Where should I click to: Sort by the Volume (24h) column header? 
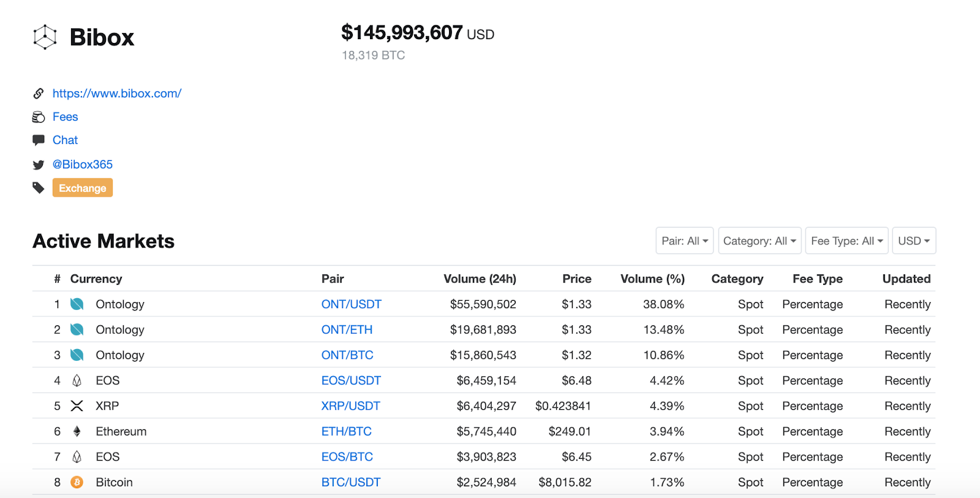(x=480, y=279)
